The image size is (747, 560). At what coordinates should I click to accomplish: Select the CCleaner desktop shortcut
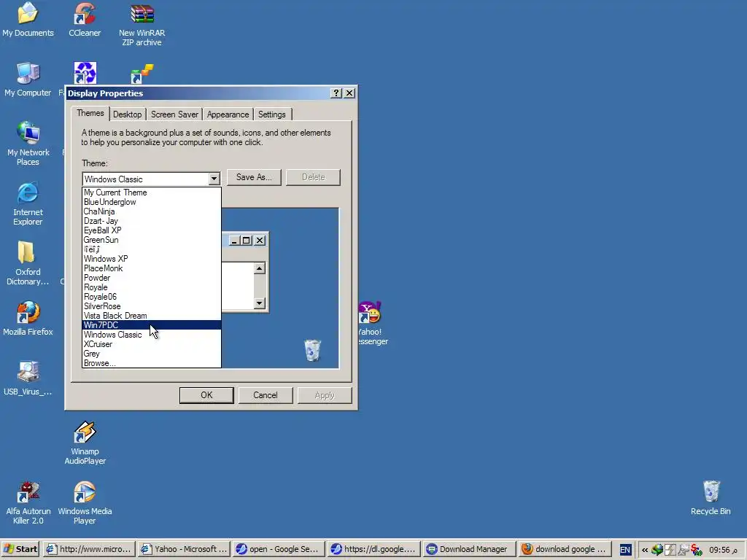(85, 20)
